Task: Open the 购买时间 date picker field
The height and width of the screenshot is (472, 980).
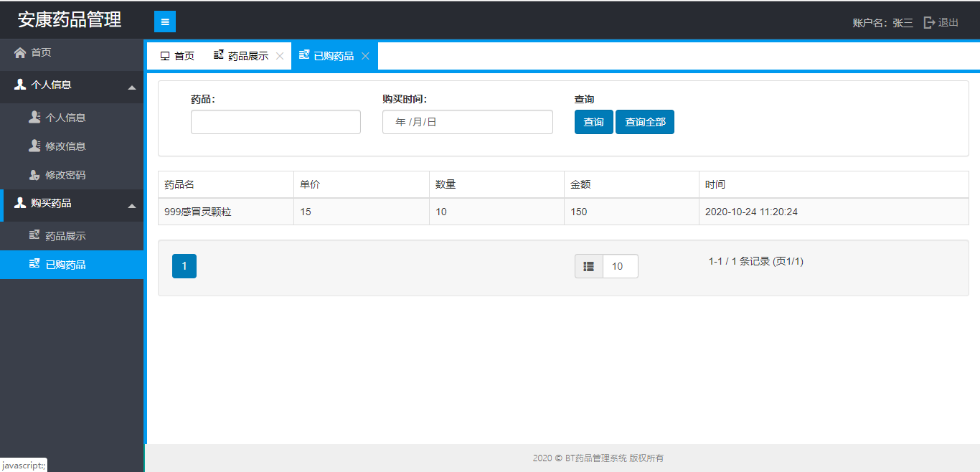Action: tap(467, 122)
